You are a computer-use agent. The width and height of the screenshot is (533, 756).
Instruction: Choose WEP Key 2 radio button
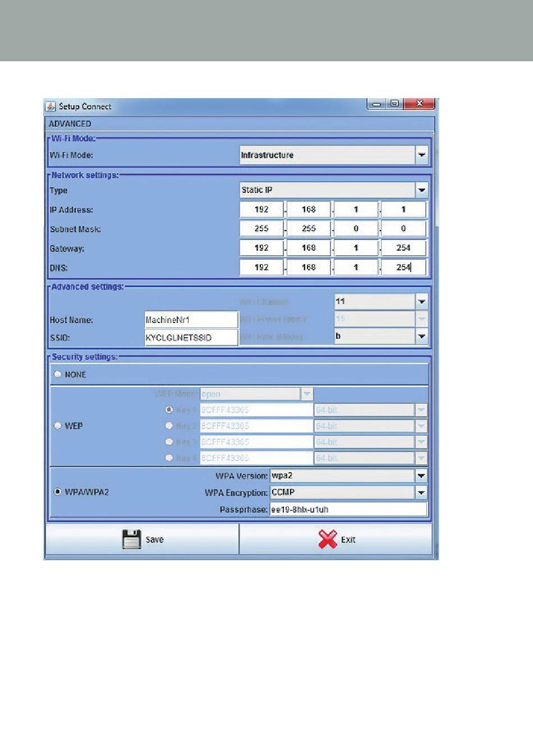tap(169, 426)
